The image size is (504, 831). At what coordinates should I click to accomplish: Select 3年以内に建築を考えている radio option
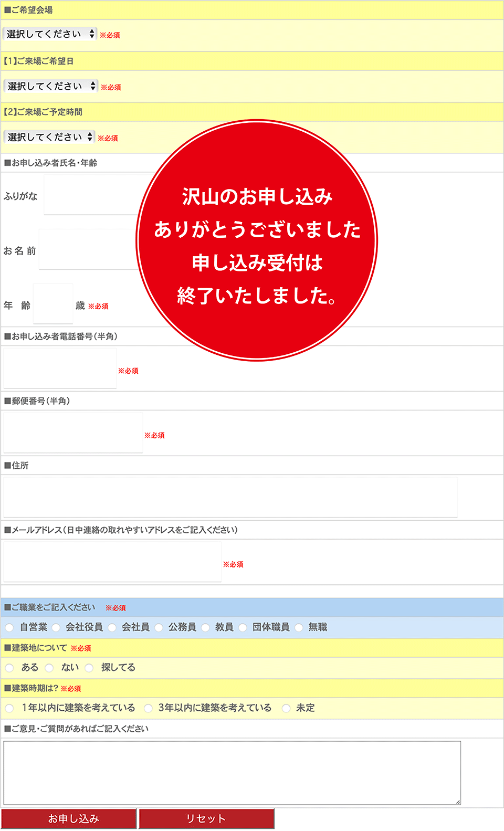coord(148,708)
